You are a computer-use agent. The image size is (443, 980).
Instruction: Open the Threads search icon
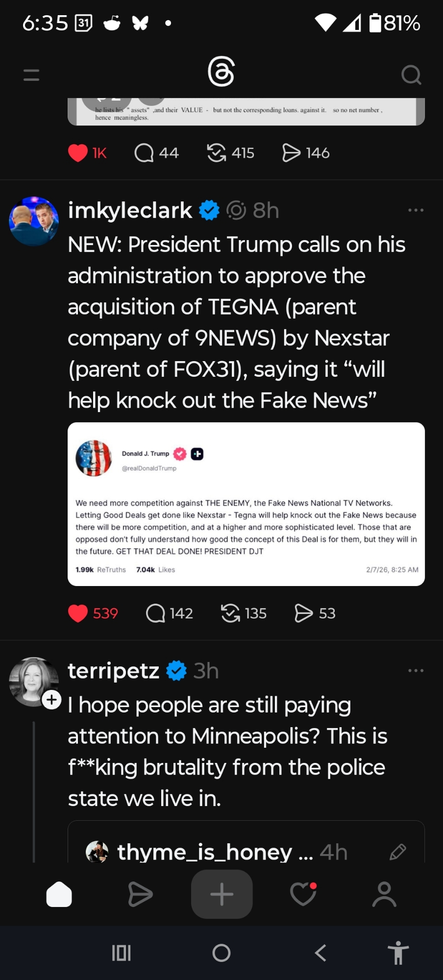[x=411, y=75]
